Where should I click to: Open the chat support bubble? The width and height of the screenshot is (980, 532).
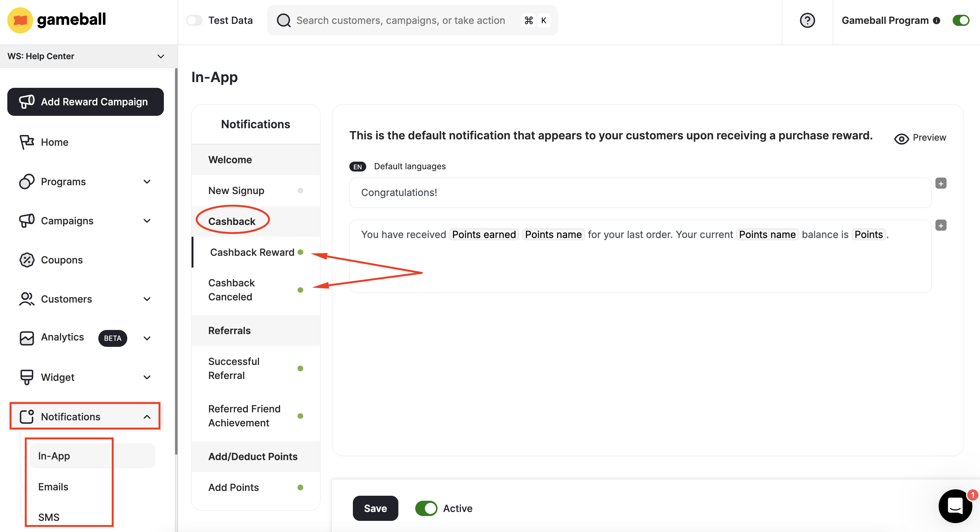[x=955, y=506]
